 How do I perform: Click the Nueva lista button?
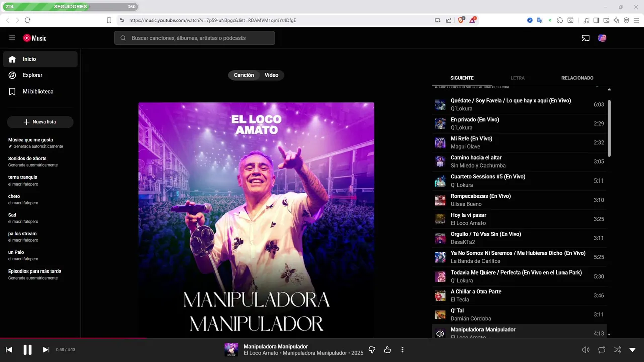coord(40,122)
